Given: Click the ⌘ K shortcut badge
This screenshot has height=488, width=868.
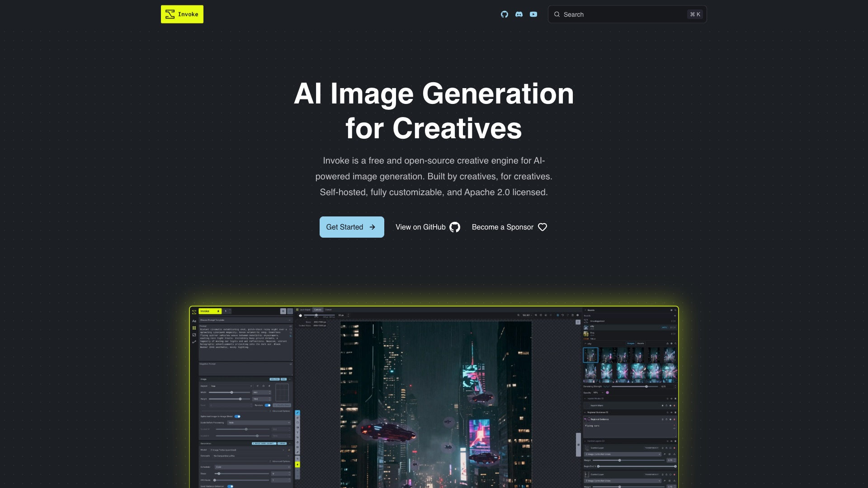Looking at the screenshot, I should (x=695, y=14).
